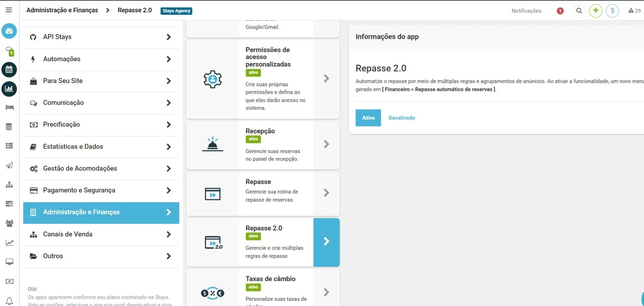Click the Taxas de câmbio currency icon

(212, 293)
